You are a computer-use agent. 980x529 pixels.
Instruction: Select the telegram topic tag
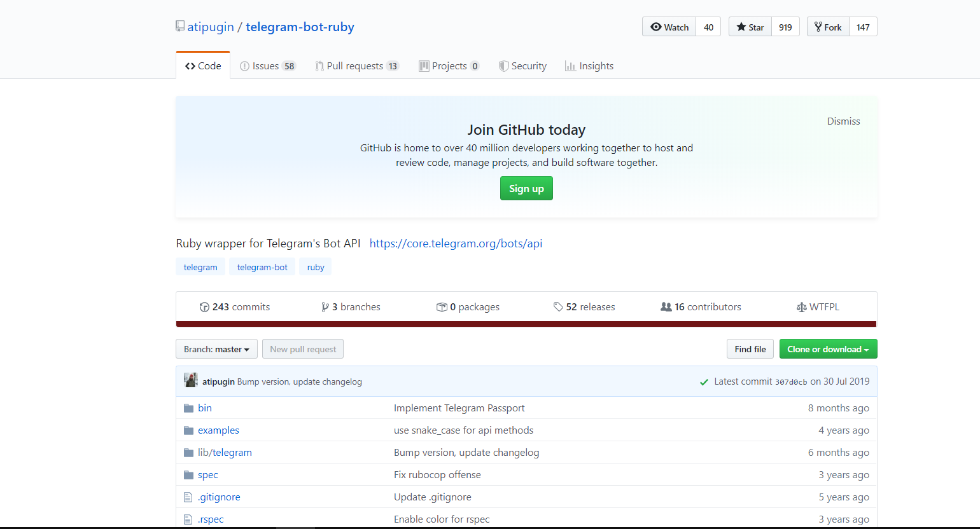(200, 267)
